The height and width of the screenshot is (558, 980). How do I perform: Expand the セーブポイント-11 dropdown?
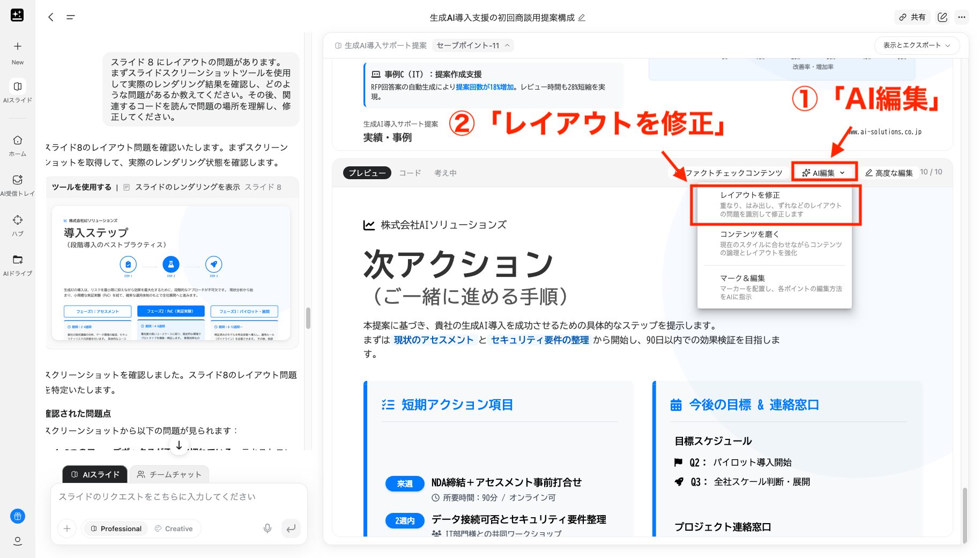point(472,46)
